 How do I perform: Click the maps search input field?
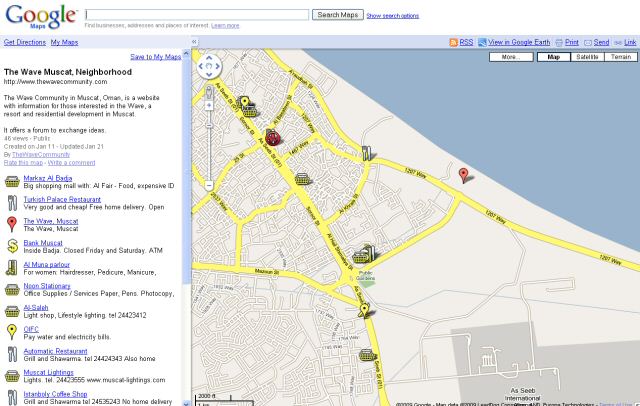coord(197,15)
